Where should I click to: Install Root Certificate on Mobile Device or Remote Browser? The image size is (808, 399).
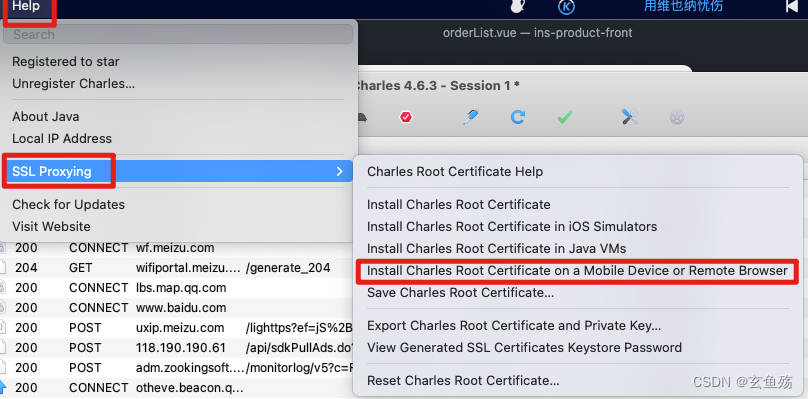[x=577, y=271]
